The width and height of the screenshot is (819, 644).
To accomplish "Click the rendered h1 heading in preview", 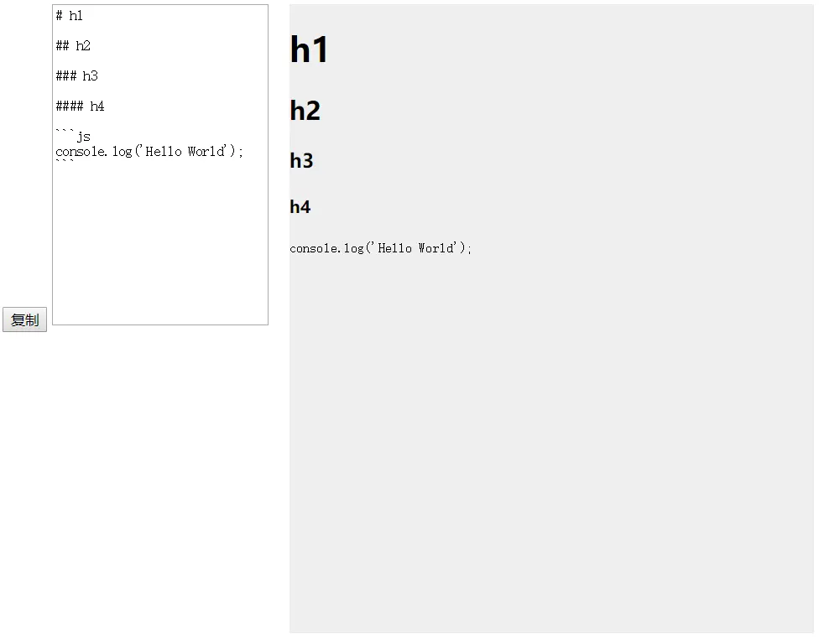I will [x=309, y=49].
